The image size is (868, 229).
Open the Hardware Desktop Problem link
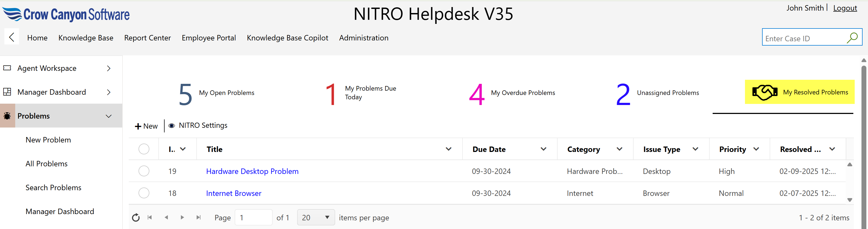point(252,171)
